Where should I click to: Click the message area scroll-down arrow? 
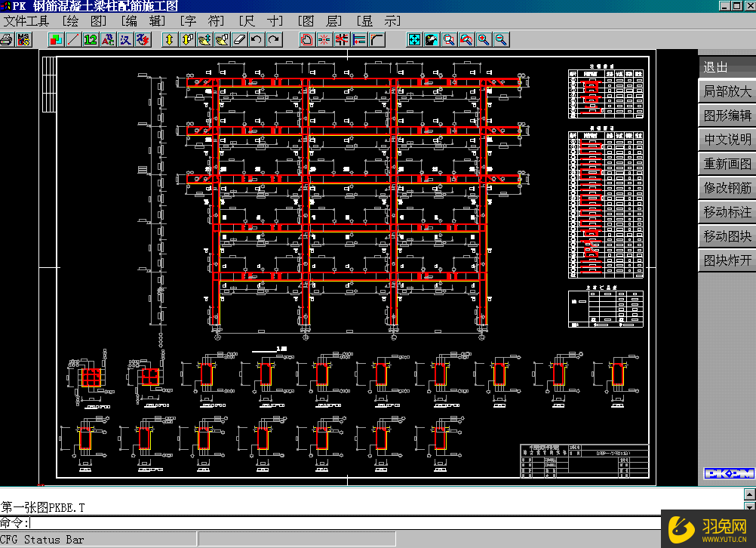coord(749,506)
